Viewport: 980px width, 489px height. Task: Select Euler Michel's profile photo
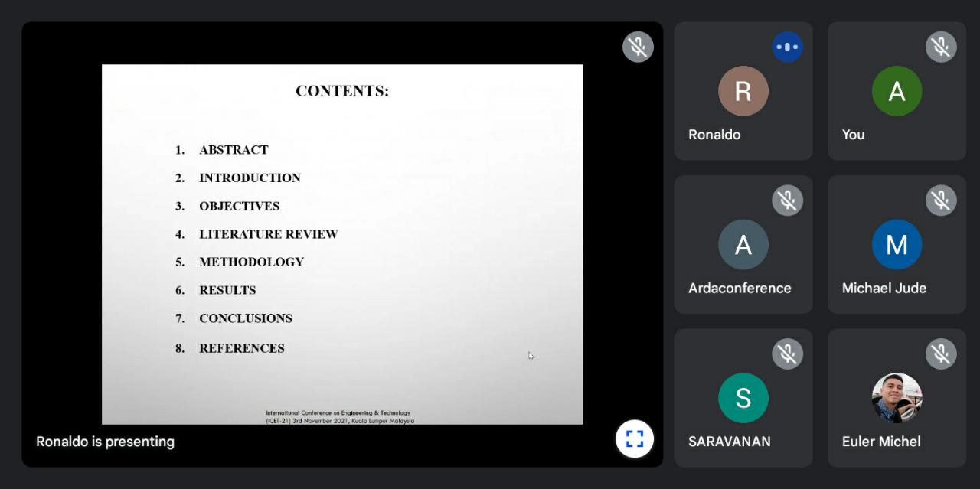(x=897, y=398)
